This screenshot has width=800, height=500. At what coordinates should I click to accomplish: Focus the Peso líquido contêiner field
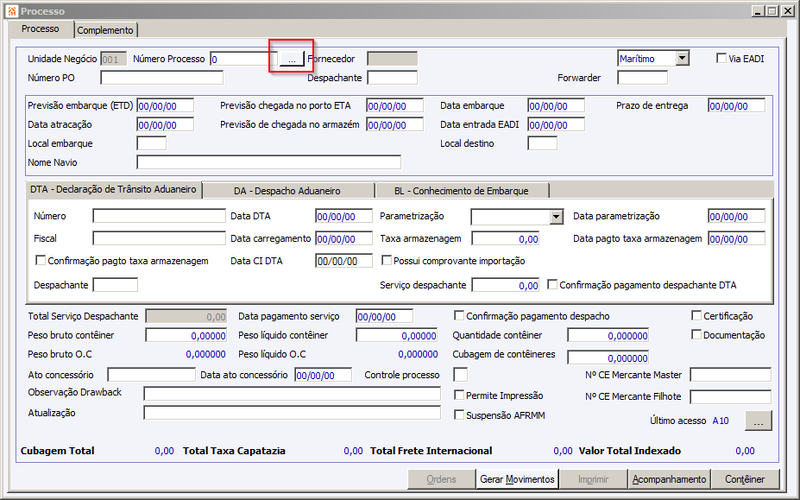pos(397,335)
